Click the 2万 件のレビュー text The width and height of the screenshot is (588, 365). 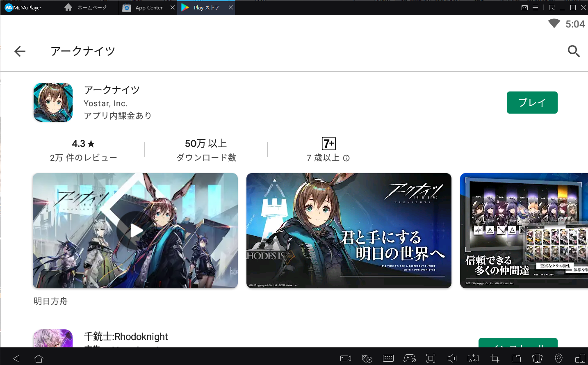coord(84,158)
